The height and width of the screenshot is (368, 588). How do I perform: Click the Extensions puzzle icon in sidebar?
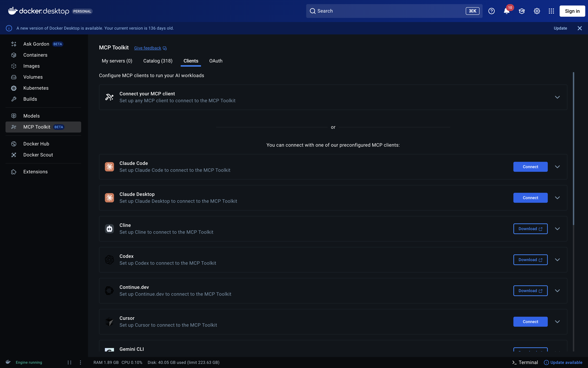tap(14, 172)
